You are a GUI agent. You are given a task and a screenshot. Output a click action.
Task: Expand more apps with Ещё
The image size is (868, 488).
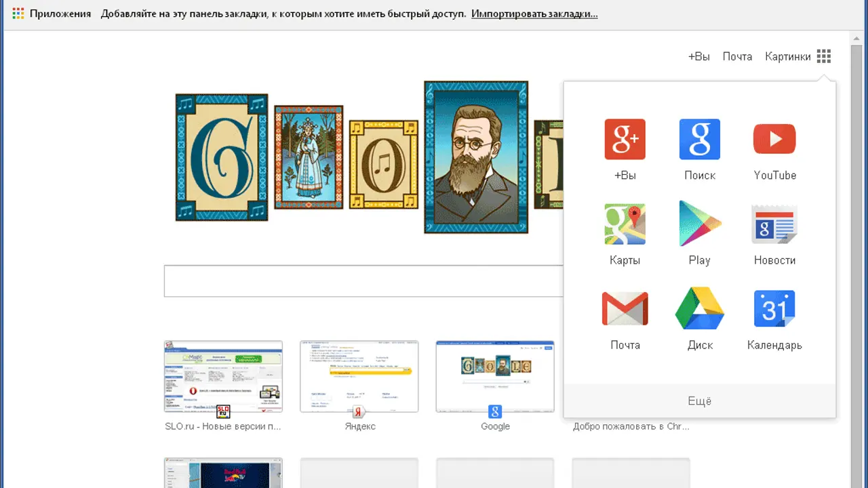699,401
